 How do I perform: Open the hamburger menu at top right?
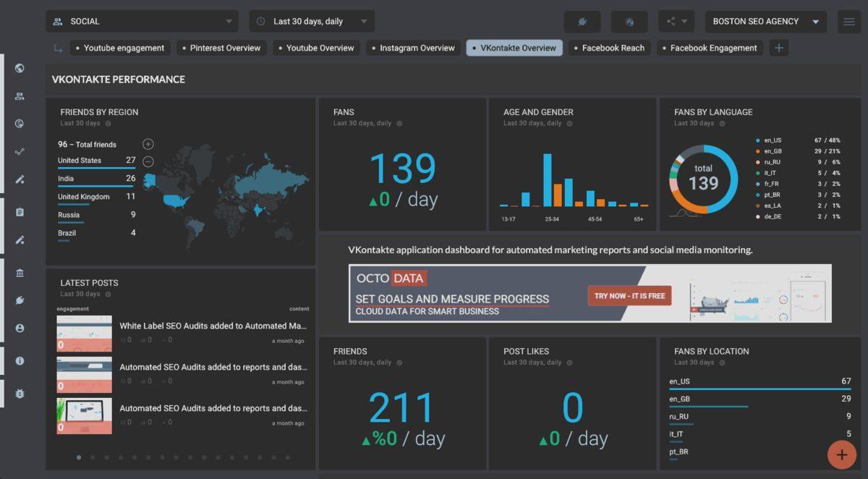coord(849,22)
